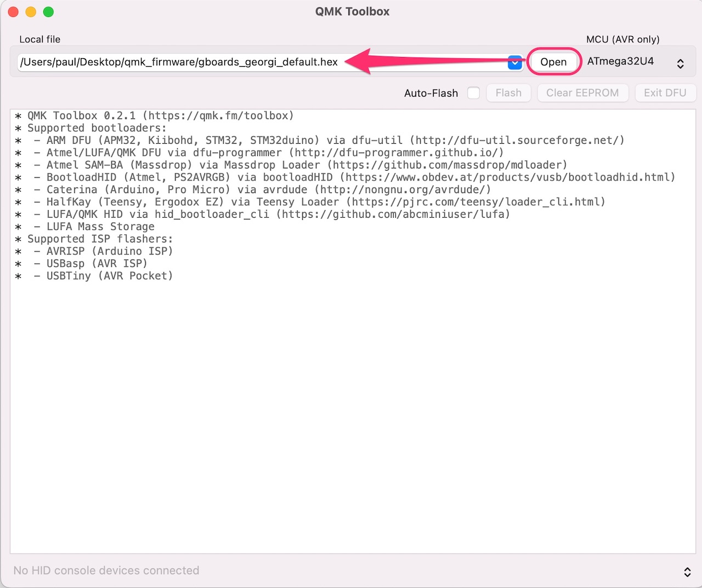Click the 'Atmel SAM-BA (Massdrop)' log line

[291, 165]
